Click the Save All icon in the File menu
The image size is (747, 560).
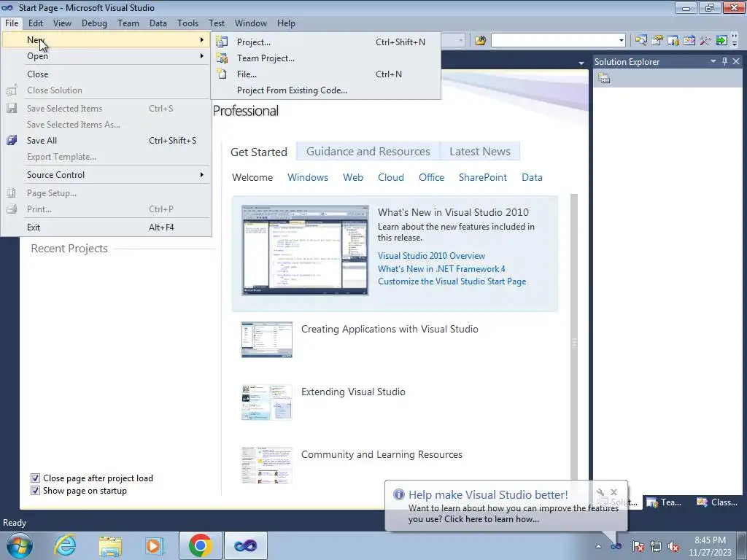(x=12, y=141)
